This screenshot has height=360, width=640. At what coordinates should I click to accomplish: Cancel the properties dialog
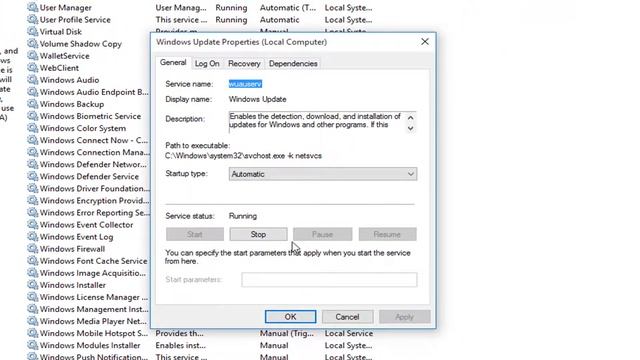[347, 317]
